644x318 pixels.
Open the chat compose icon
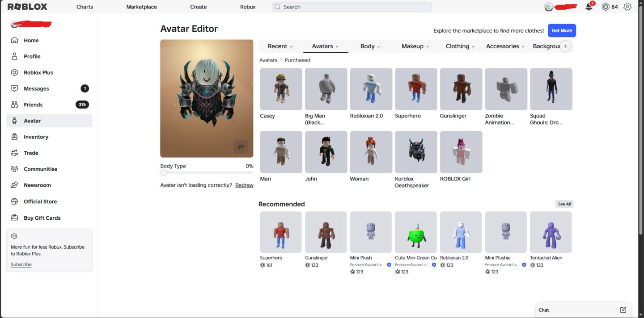[x=623, y=310]
